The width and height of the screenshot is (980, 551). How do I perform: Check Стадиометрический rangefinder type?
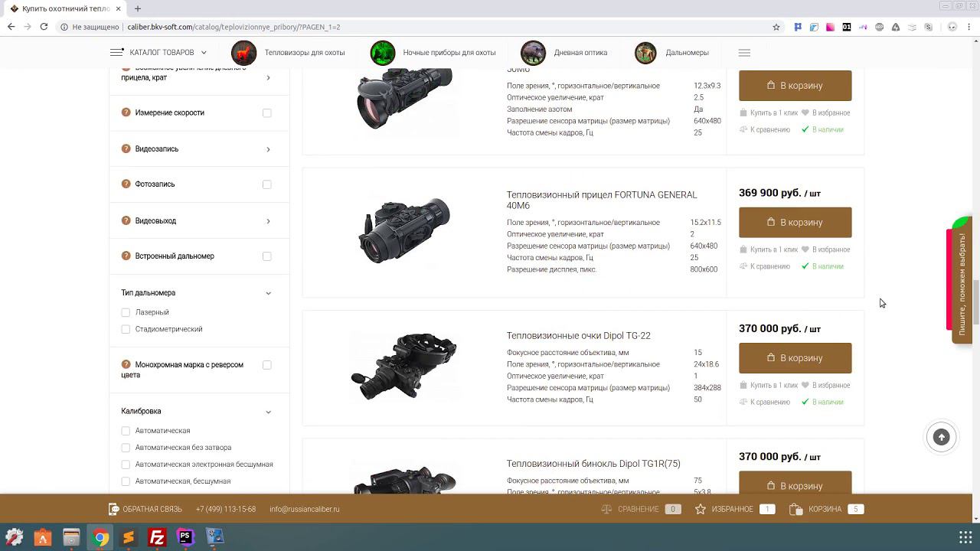(x=126, y=329)
